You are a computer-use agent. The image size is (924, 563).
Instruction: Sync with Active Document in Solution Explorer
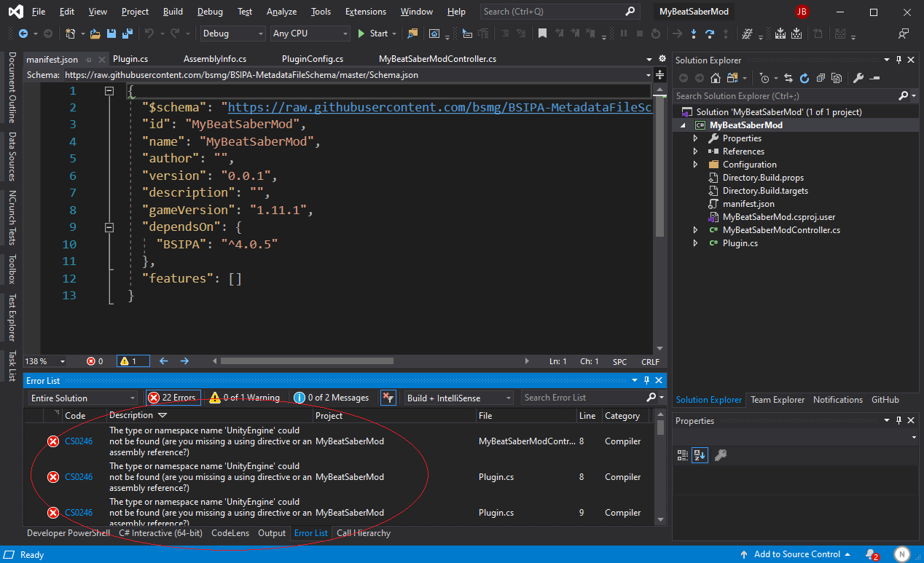click(x=788, y=78)
